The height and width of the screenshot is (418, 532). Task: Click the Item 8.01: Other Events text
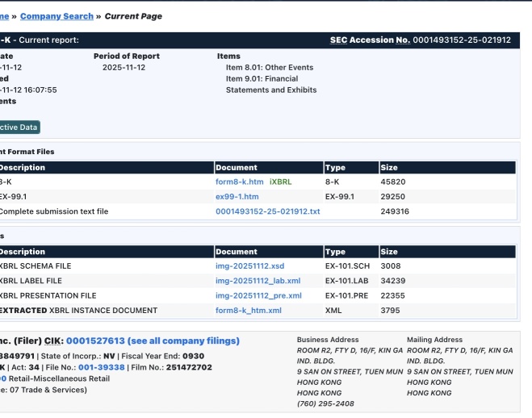[x=270, y=68]
